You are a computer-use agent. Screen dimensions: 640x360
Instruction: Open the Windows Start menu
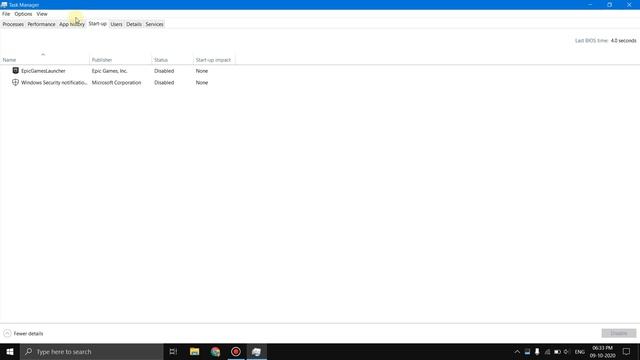pos(10,351)
